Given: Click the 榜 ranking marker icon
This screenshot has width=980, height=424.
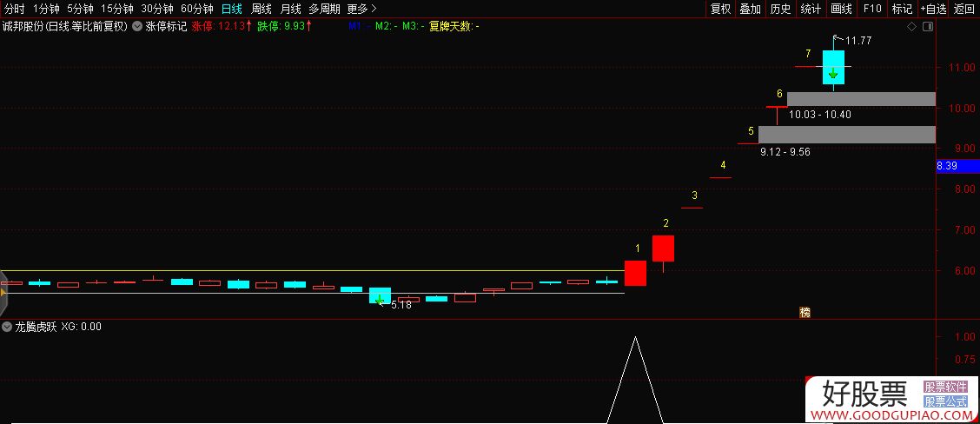Looking at the screenshot, I should tap(805, 312).
